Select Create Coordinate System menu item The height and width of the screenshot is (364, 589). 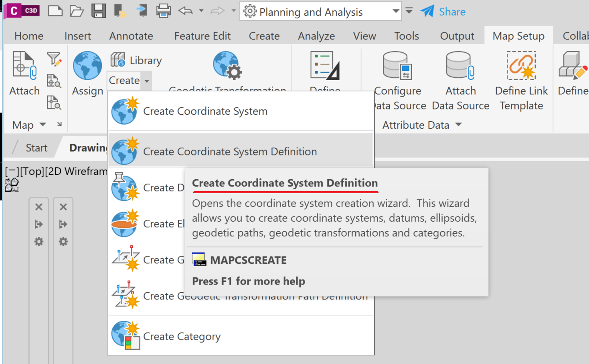pos(241,111)
